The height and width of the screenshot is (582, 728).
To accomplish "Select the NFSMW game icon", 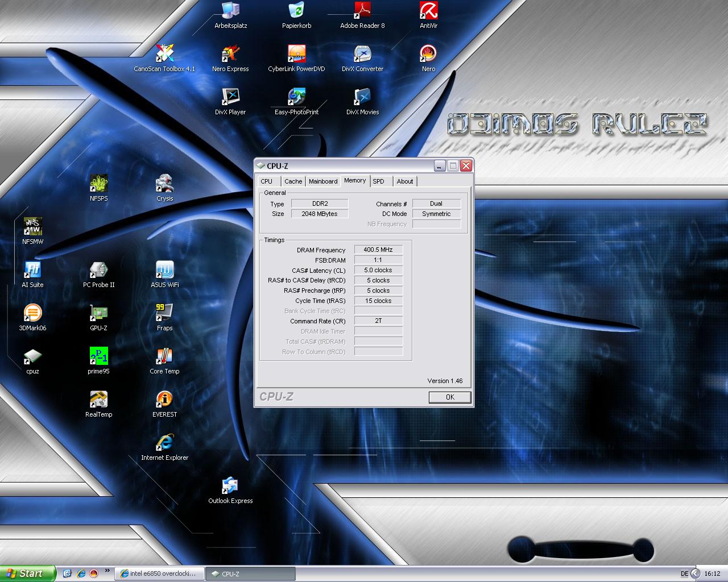I will (32, 231).
